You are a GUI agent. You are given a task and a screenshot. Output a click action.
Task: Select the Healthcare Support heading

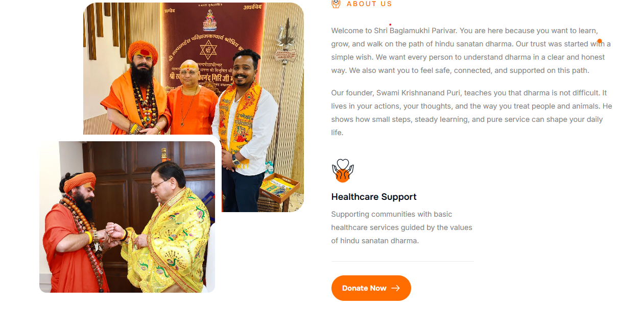pyautogui.click(x=374, y=197)
